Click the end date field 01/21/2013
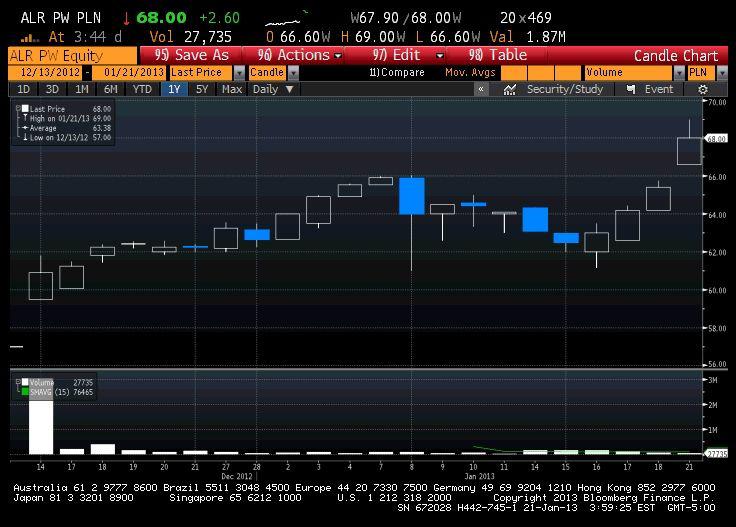736x527 pixels. tap(129, 73)
